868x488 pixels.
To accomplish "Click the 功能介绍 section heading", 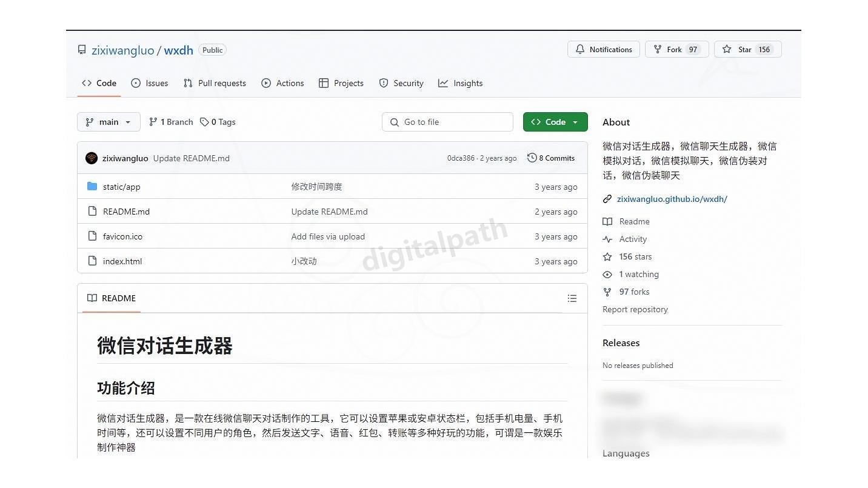I will pyautogui.click(x=126, y=388).
